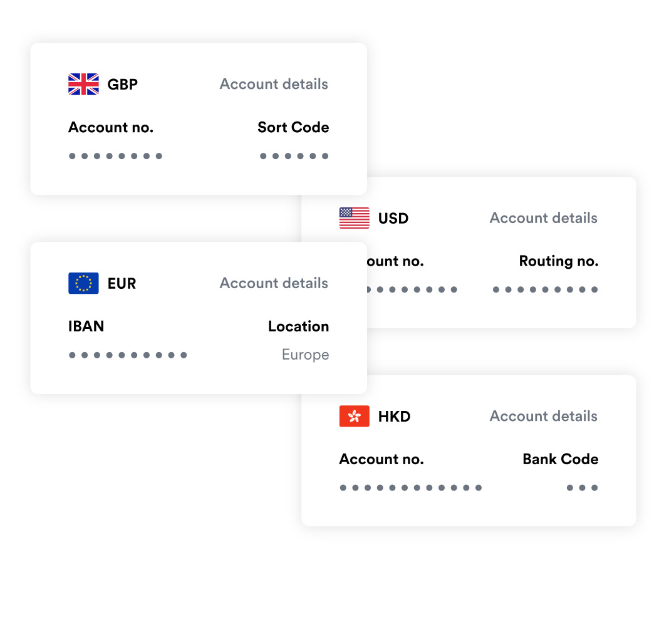Reveal the hidden GBP account number
This screenshot has height=644, width=669.
pos(115,156)
